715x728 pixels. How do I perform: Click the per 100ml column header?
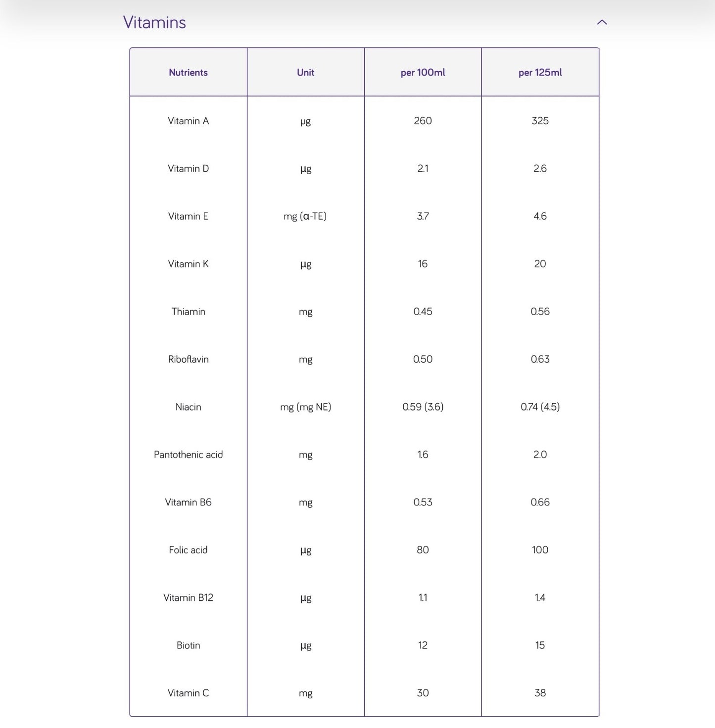pos(423,73)
